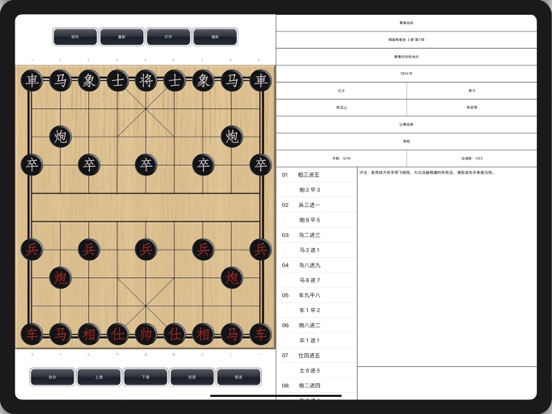Screen dimensions: 552x414
Task: Choose black 象 right of the 将
Action: point(203,80)
